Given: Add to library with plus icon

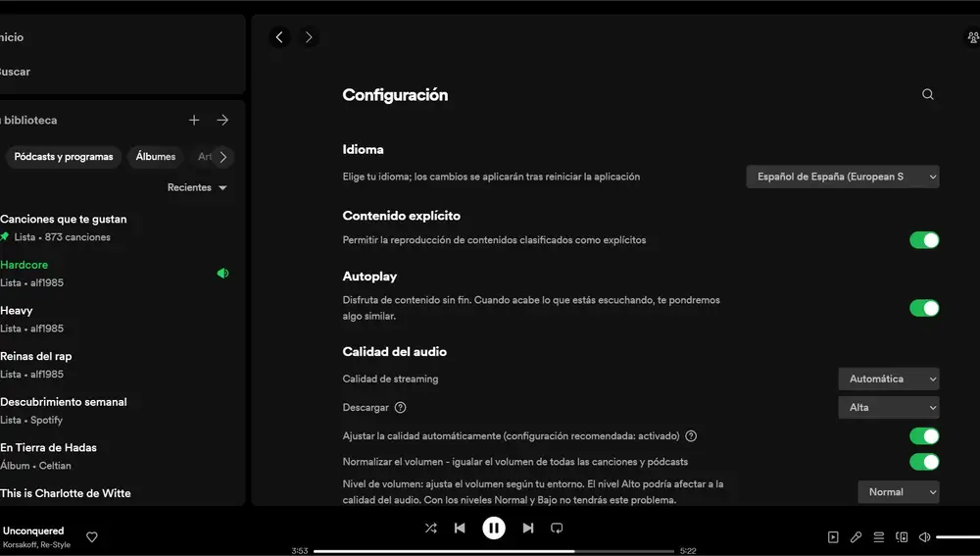Looking at the screenshot, I should click(x=194, y=120).
